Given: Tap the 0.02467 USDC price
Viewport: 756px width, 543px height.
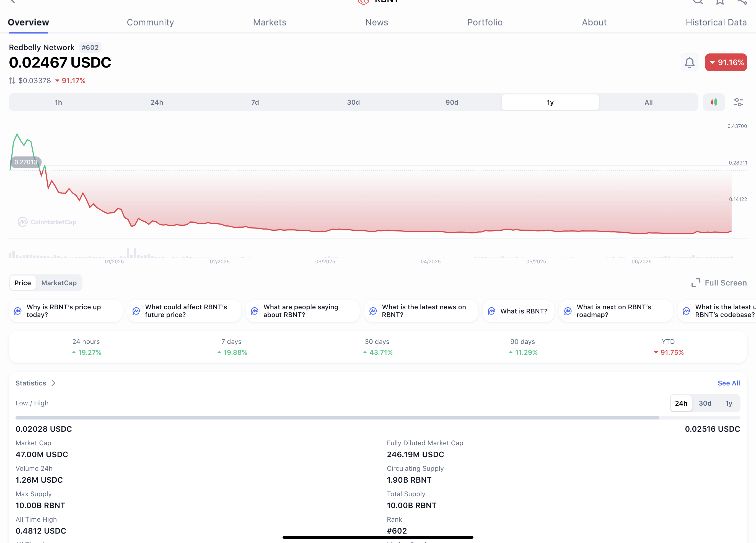Looking at the screenshot, I should [x=60, y=63].
